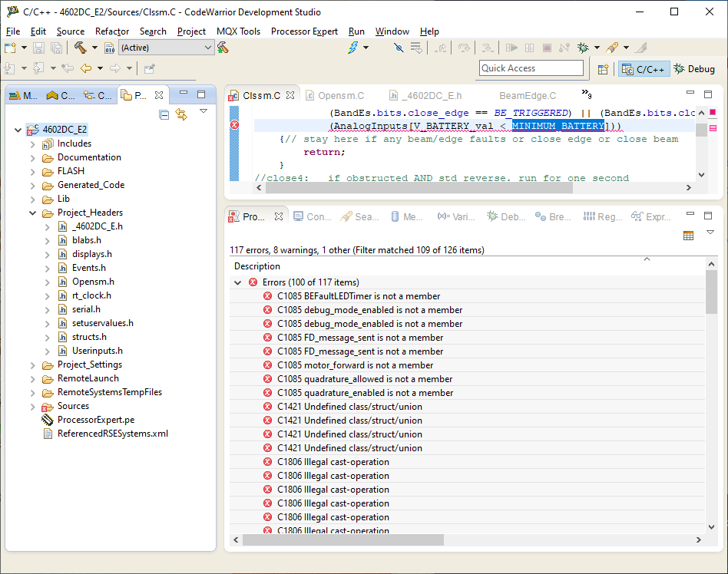
Task: Click the back navigation yellow arrow
Action: point(86,68)
